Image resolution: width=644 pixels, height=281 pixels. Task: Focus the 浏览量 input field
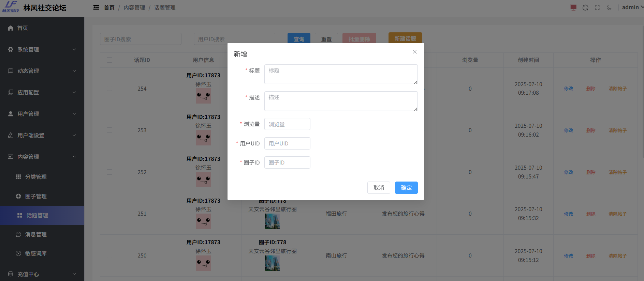[287, 124]
